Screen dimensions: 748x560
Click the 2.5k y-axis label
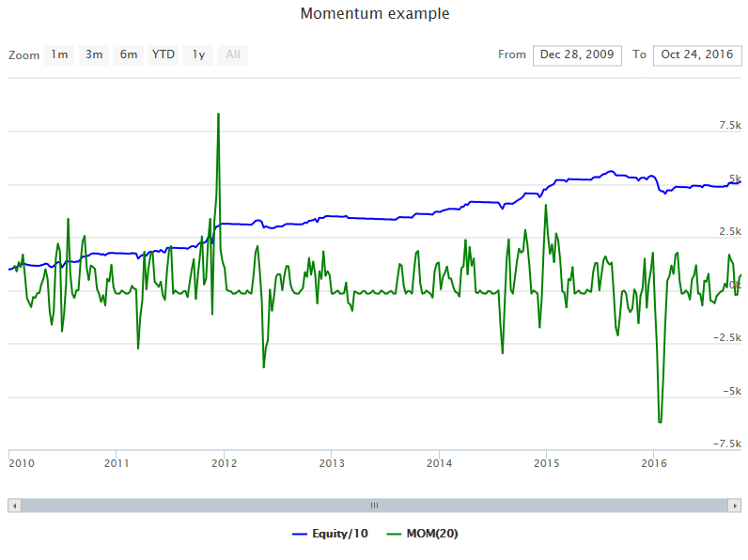(x=730, y=232)
